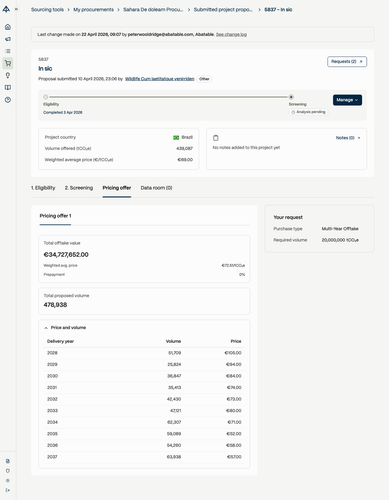Click the Screening step marker on the progress bar
Viewport: 389px width, 500px height.
click(291, 97)
